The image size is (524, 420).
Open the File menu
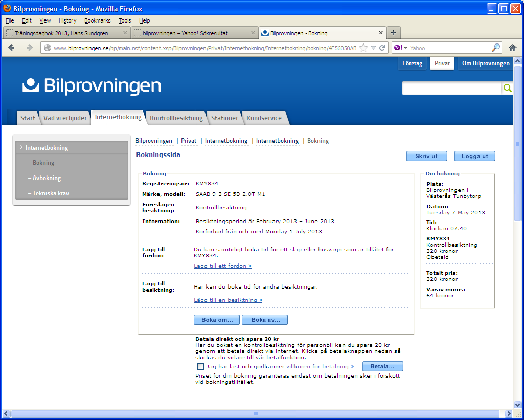click(10, 20)
